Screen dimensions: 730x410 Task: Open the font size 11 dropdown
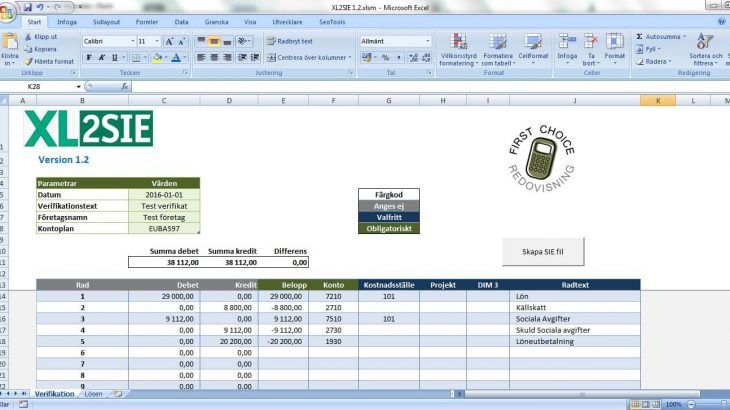157,41
